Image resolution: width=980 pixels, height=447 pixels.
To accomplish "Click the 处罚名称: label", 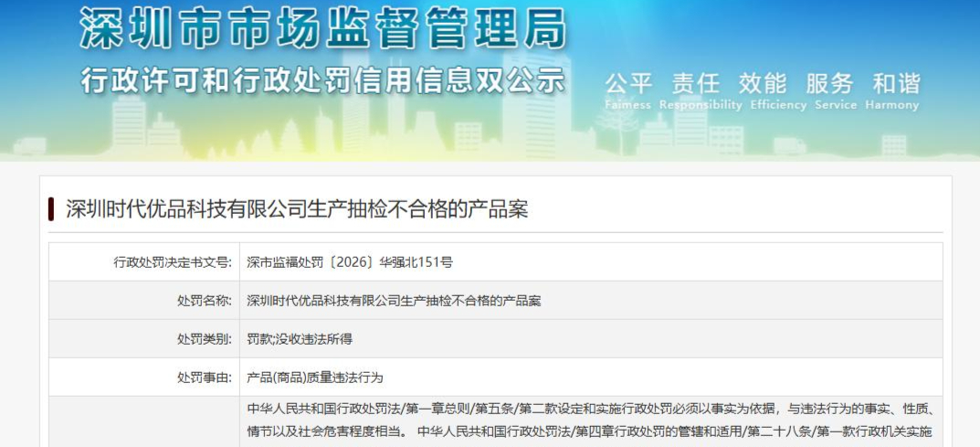I will coord(204,301).
